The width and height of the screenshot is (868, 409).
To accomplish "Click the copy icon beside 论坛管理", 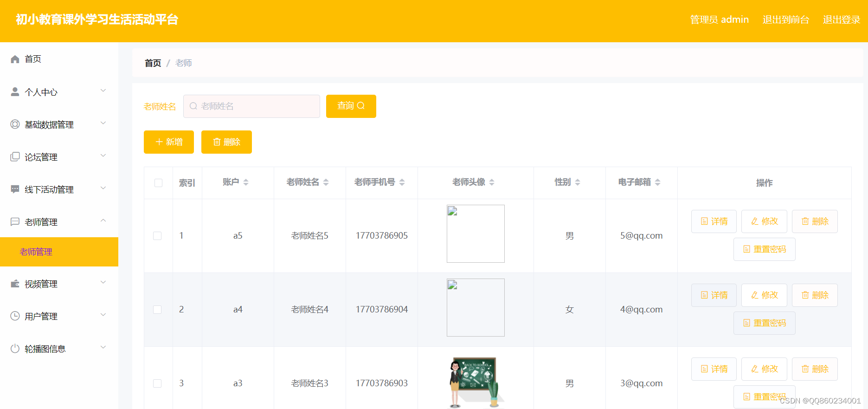I will [x=15, y=156].
